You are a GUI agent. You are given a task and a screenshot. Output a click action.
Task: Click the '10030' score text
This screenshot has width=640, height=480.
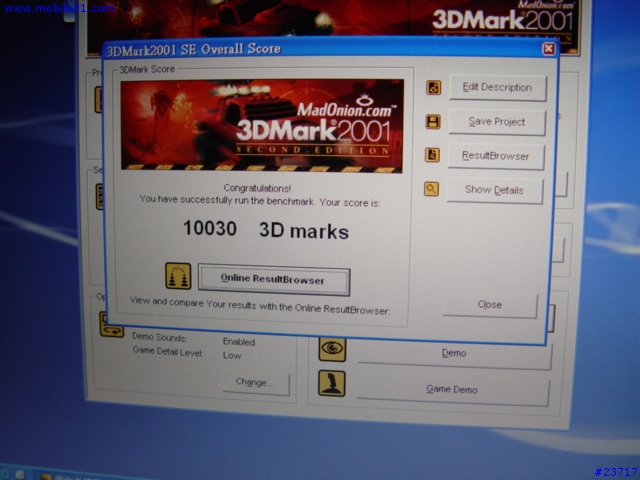pos(210,228)
